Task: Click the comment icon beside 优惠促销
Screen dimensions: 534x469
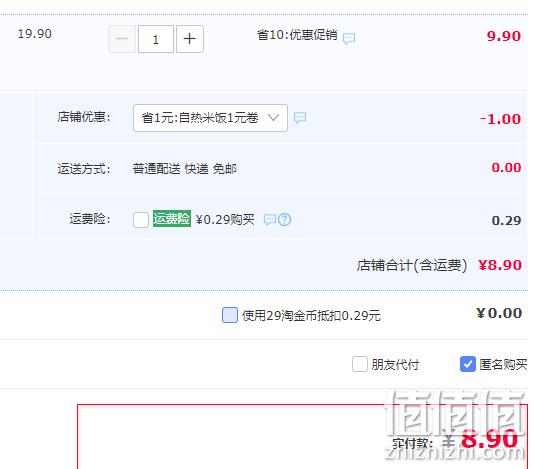Action: point(349,38)
